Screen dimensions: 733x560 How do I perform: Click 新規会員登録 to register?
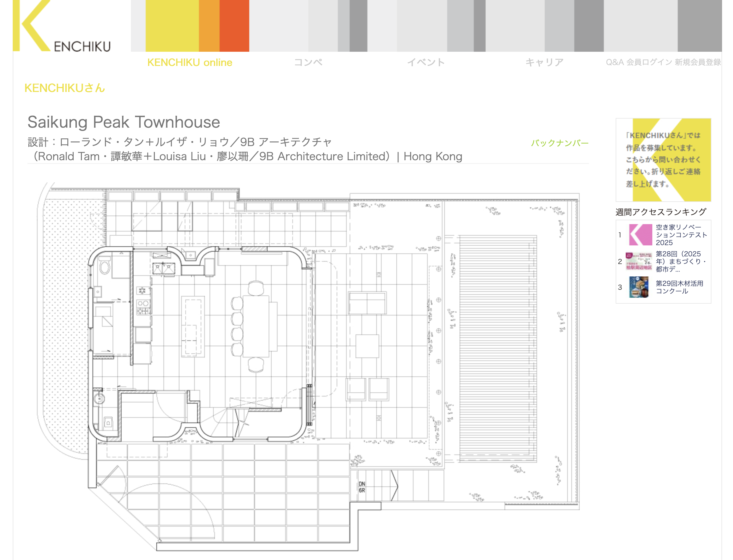(x=698, y=62)
